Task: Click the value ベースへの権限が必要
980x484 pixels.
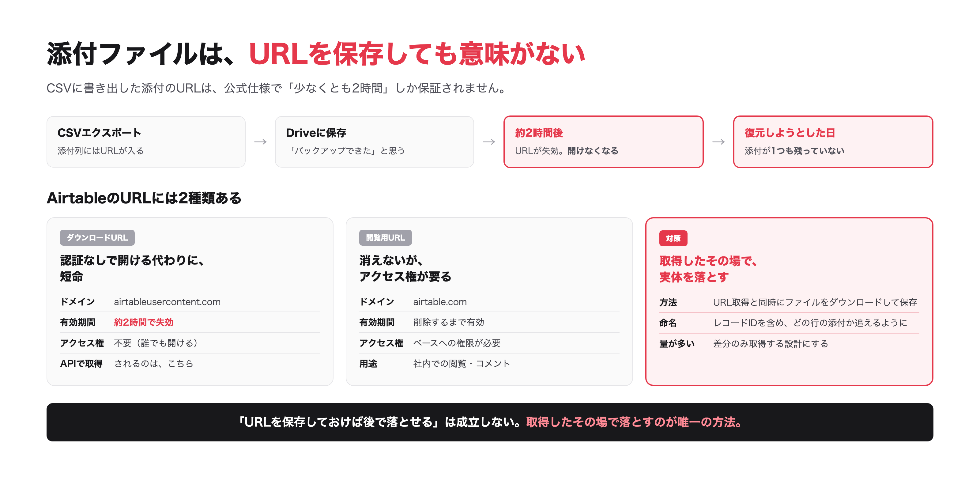Action: tap(457, 343)
